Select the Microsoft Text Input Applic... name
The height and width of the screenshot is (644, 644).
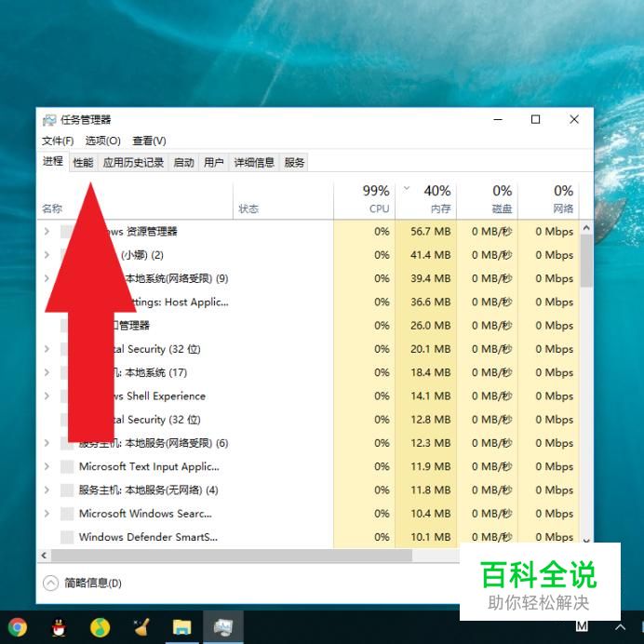pyautogui.click(x=149, y=466)
